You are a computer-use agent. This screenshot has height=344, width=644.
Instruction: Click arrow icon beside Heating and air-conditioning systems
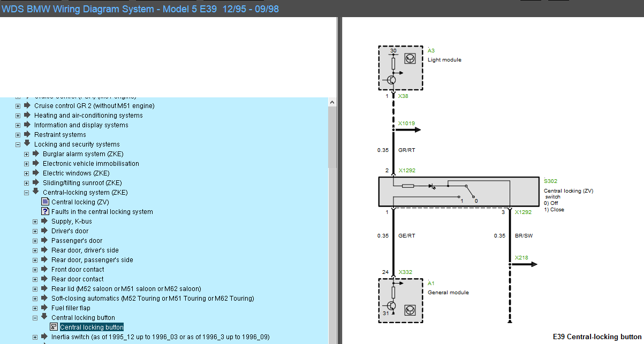pos(27,115)
